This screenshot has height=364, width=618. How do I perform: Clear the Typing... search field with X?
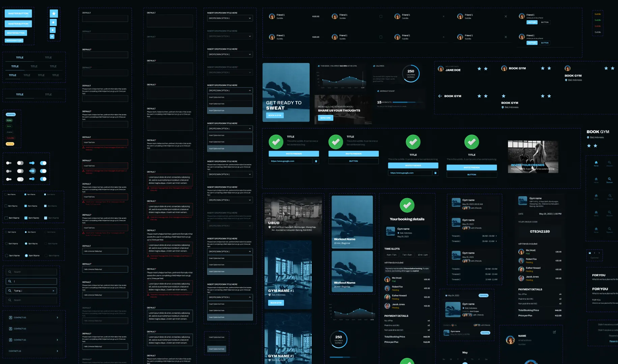click(53, 291)
